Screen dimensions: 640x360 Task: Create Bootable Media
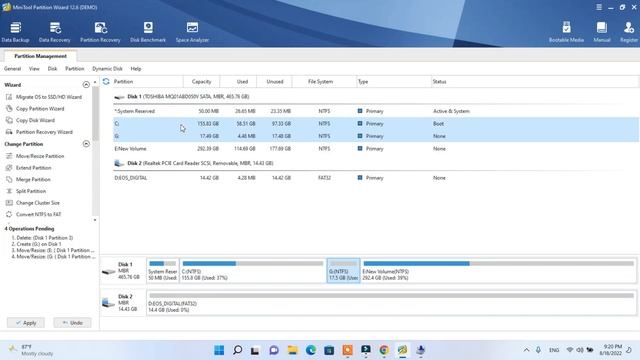pyautogui.click(x=566, y=32)
